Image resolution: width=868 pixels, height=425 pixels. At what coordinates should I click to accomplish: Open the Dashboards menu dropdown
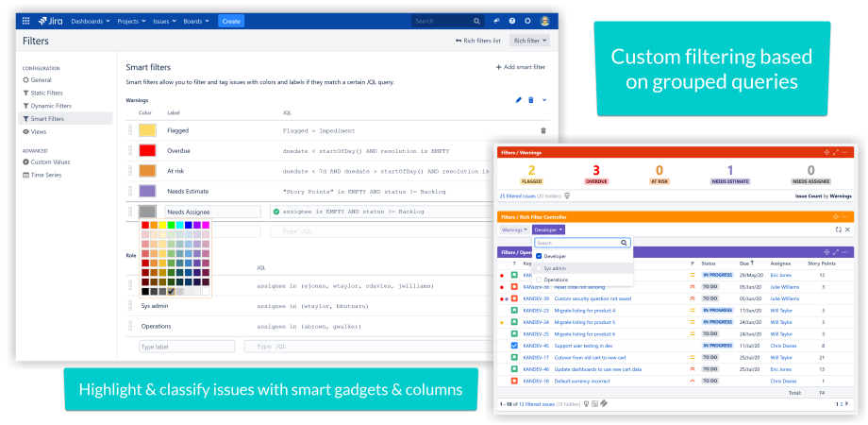coord(91,21)
